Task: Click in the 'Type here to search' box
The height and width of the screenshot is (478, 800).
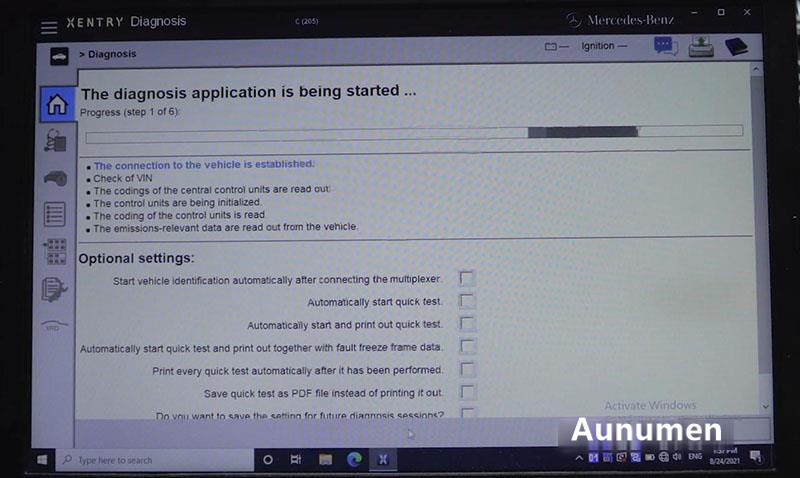Action: point(155,460)
